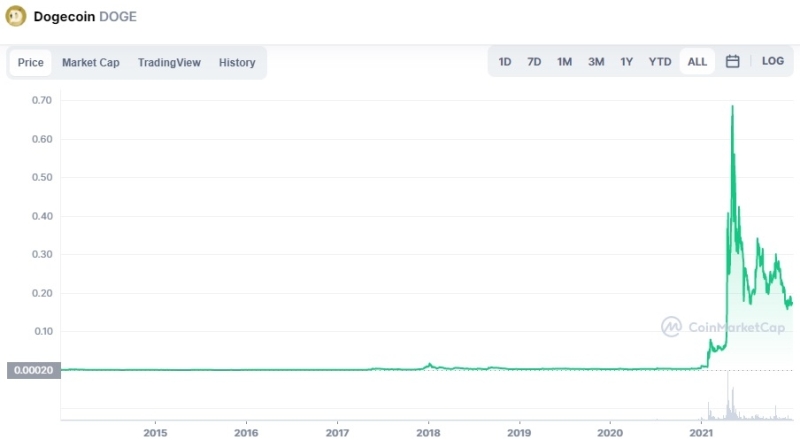The height and width of the screenshot is (440, 800).
Task: Switch to the TradingView tab
Action: (x=169, y=62)
